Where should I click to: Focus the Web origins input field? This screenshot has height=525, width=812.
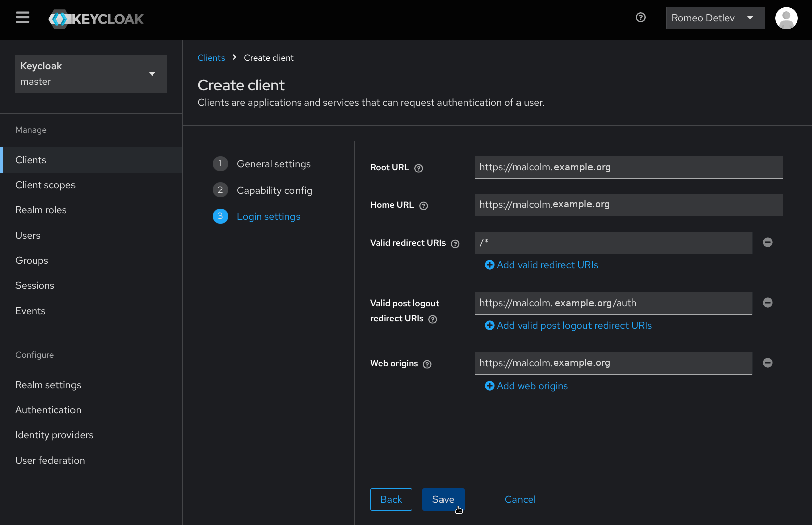point(614,363)
